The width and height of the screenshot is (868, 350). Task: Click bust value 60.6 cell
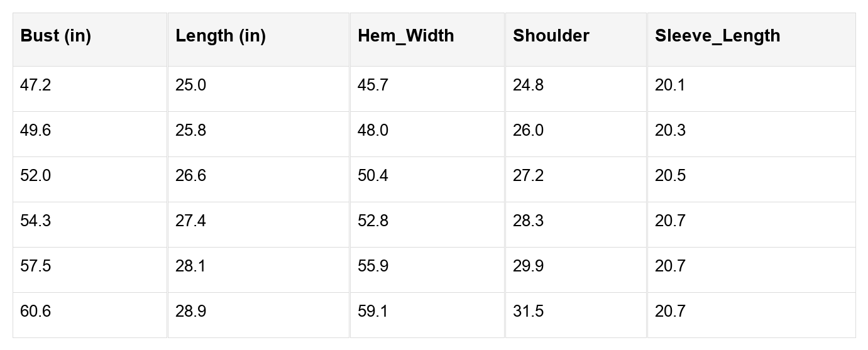click(36, 312)
